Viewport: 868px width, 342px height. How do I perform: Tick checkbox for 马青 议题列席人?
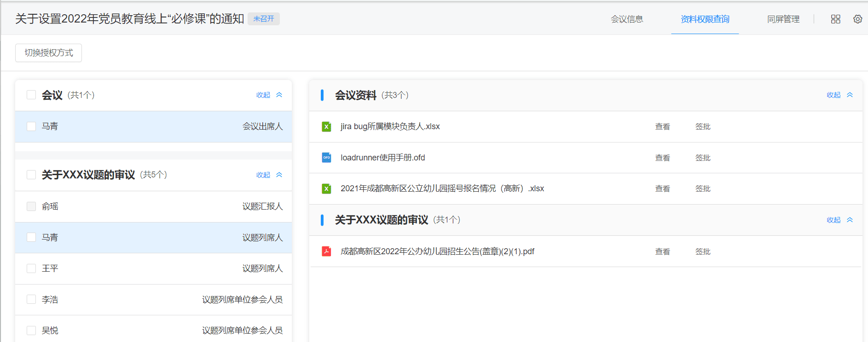[x=31, y=237]
